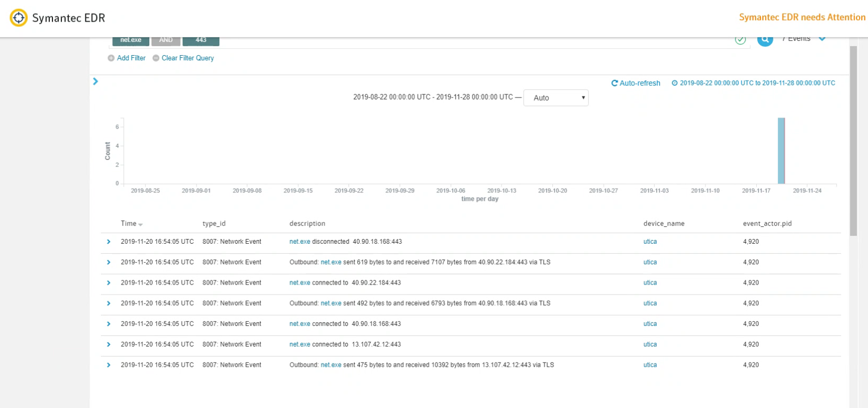The height and width of the screenshot is (408, 868).
Task: Sort by Time column header
Action: (x=131, y=224)
